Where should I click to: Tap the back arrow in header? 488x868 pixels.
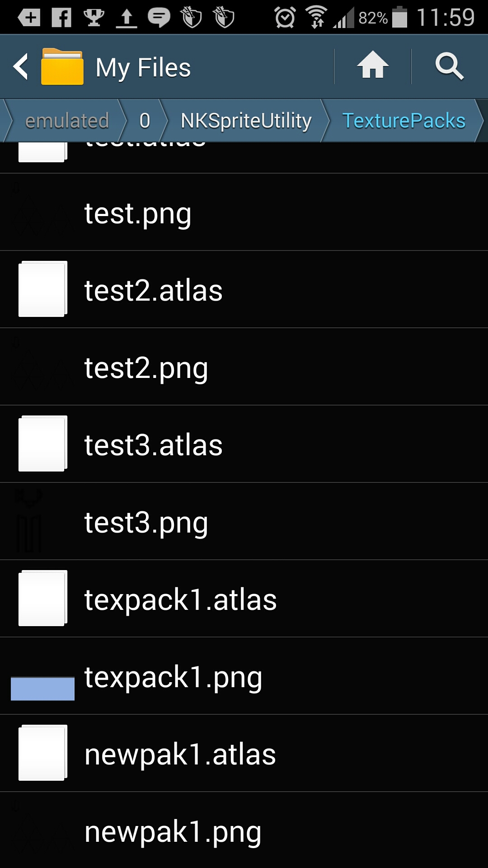(x=21, y=67)
